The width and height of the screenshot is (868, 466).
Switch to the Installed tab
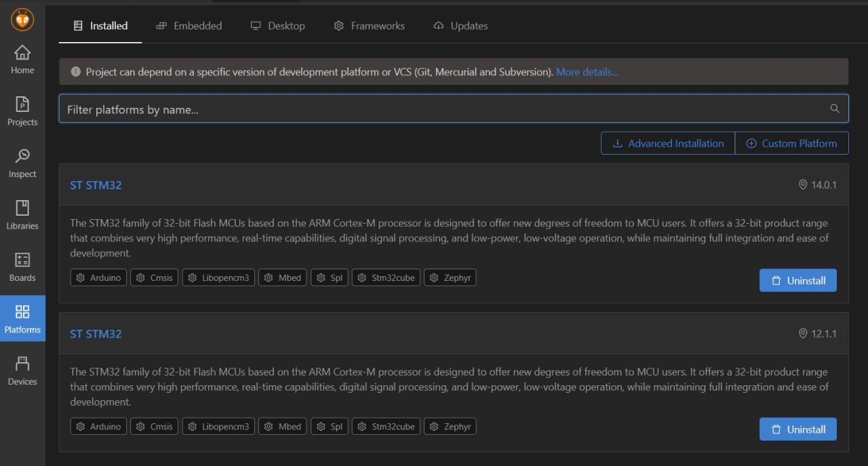click(x=100, y=26)
